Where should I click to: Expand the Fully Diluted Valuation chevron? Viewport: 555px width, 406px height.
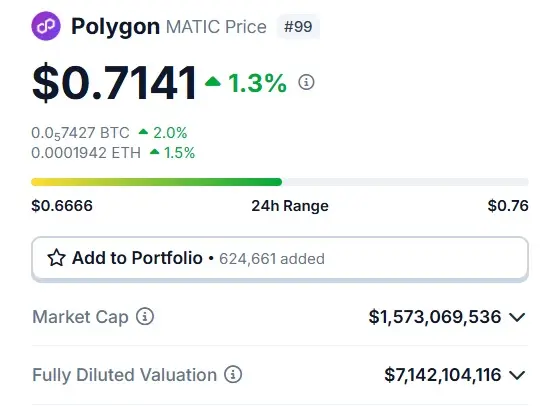(x=517, y=375)
